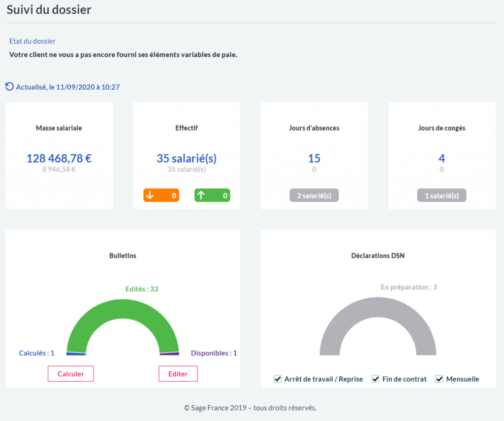Image resolution: width=504 pixels, height=421 pixels.
Task: Click the Calculés : 1 label
Action: pyautogui.click(x=36, y=353)
